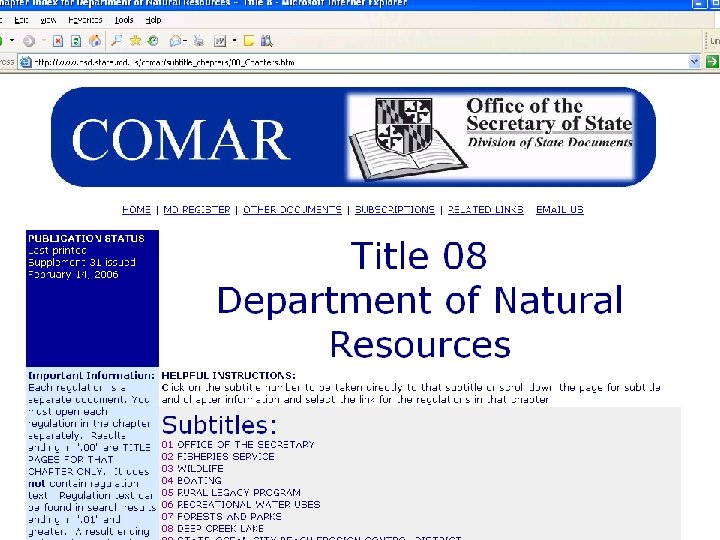The width and height of the screenshot is (720, 540).
Task: Click the Print icon in toolbar
Action: (x=198, y=41)
